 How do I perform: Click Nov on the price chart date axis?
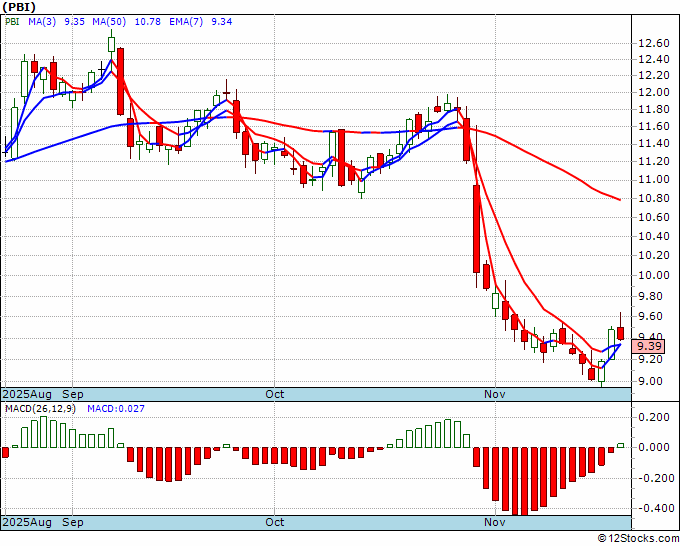click(495, 394)
